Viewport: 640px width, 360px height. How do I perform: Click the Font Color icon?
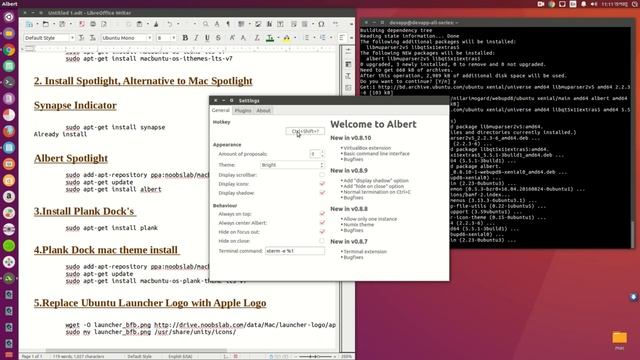point(270,38)
